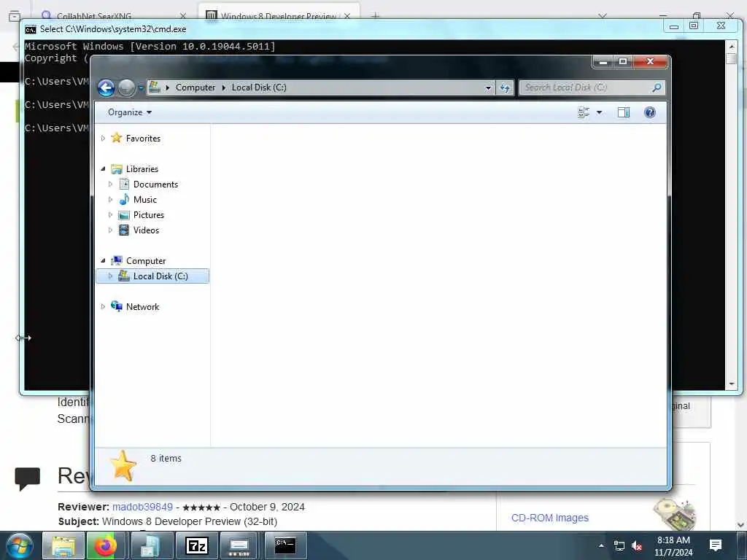Expand the Favorites tree node
Viewport: 747px width, 560px height.
[103, 139]
